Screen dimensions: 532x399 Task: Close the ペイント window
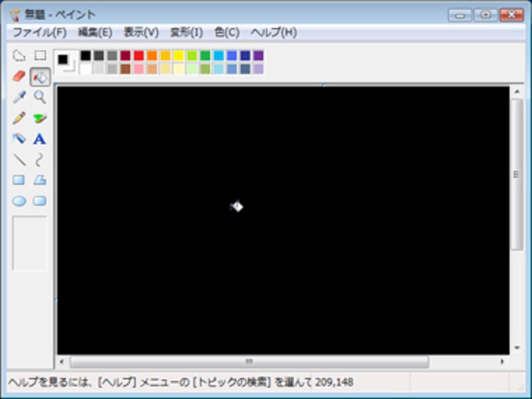pyautogui.click(x=511, y=15)
